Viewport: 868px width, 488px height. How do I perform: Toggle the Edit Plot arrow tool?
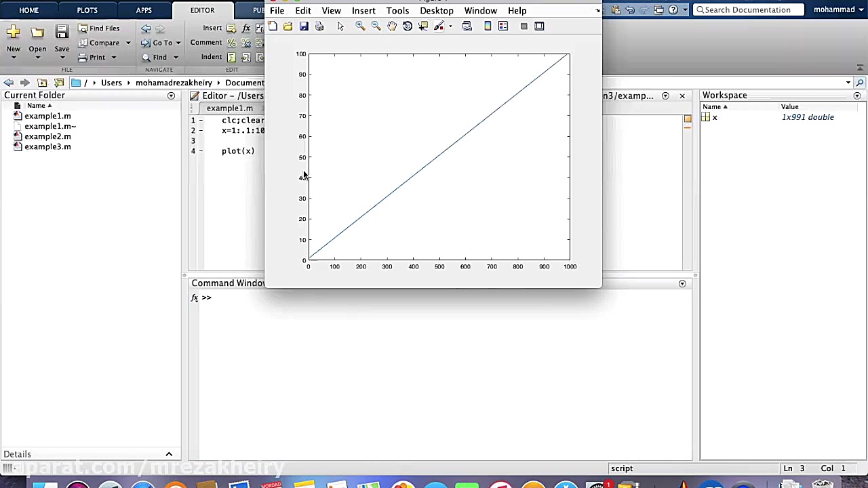tap(340, 26)
